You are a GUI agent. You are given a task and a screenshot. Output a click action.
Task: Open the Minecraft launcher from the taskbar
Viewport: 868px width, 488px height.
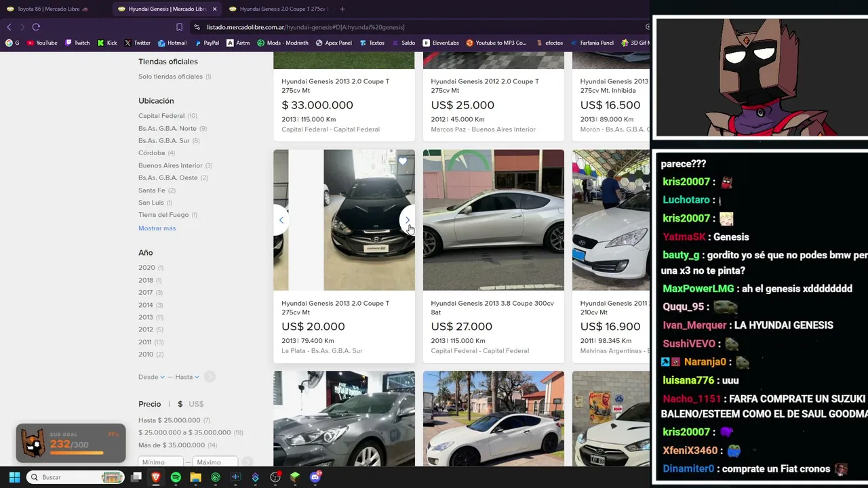(x=295, y=477)
